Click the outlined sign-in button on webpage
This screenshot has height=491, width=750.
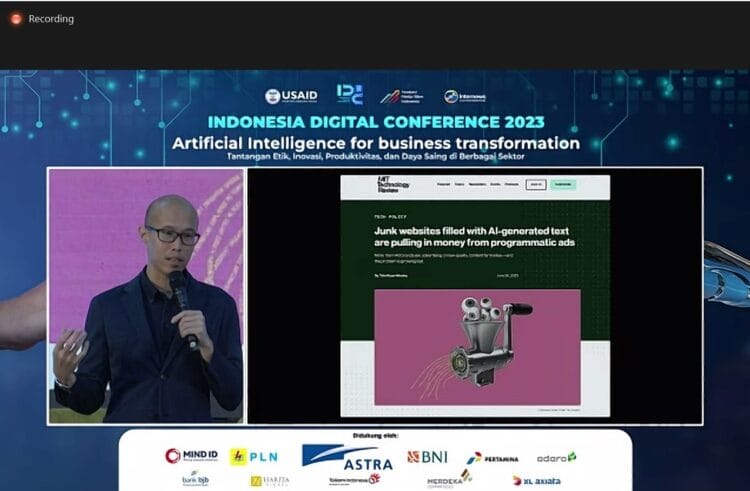pos(536,184)
